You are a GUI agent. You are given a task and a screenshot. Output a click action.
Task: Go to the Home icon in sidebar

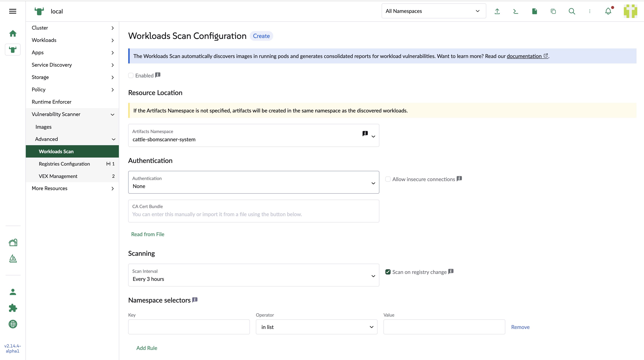(x=13, y=33)
